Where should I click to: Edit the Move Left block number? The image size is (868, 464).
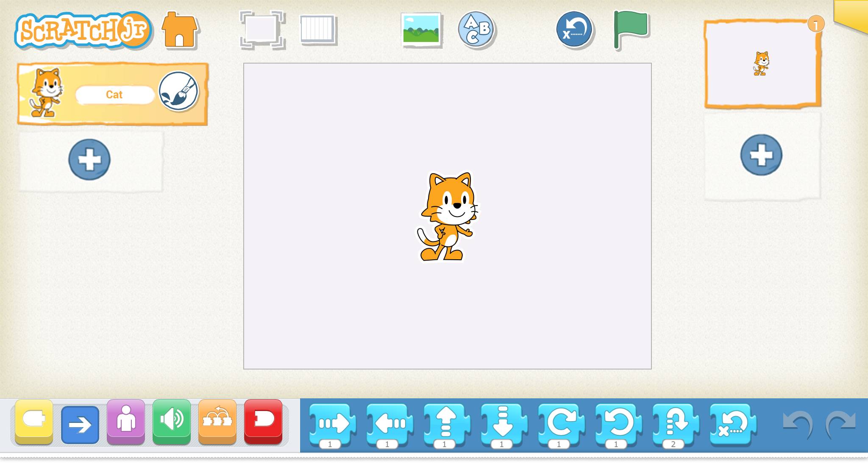[x=387, y=444]
